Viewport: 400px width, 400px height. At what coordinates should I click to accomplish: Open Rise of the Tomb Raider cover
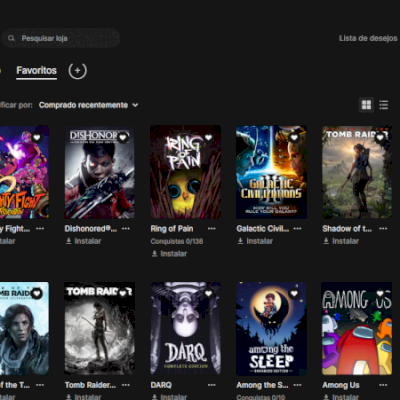pyautogui.click(x=24, y=329)
